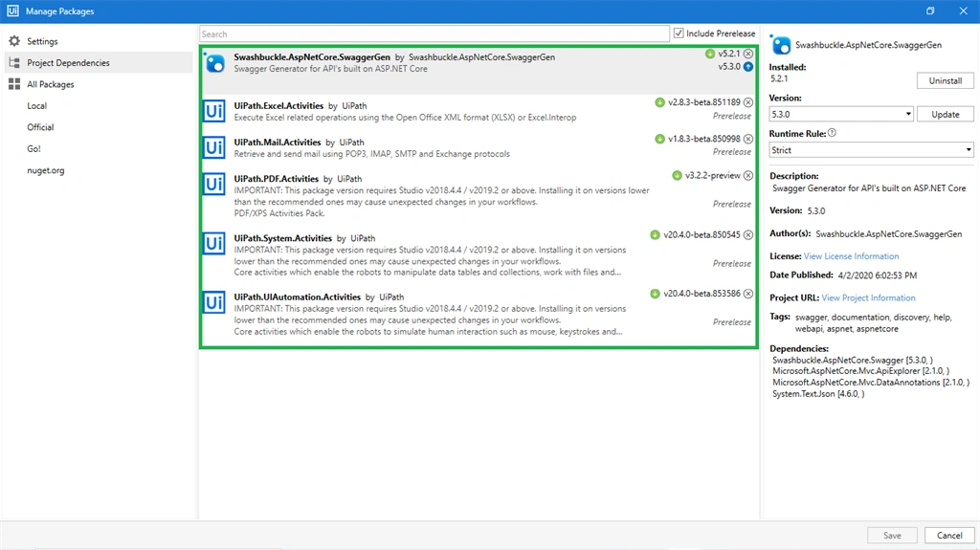Click installed version value 5.2.1
This screenshot has width=980, height=550.
coord(779,78)
